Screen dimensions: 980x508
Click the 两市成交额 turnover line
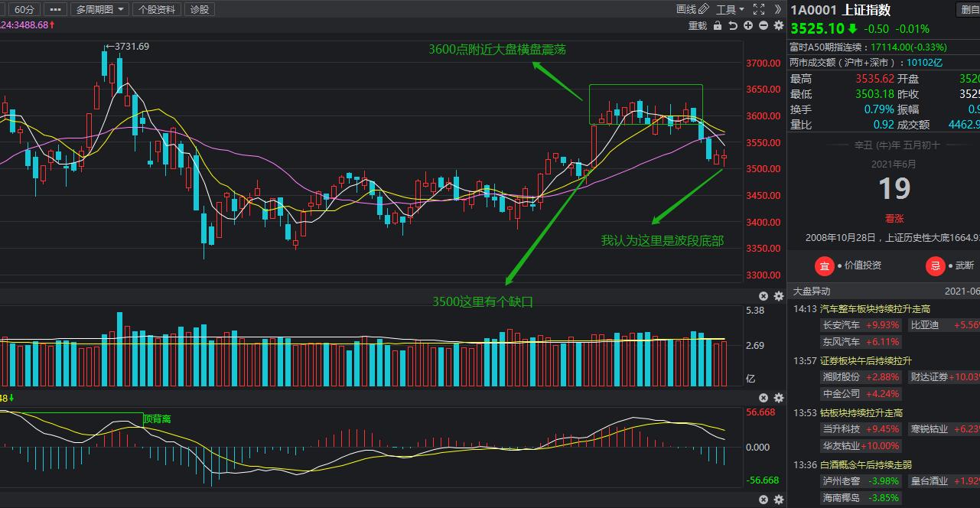(865, 62)
